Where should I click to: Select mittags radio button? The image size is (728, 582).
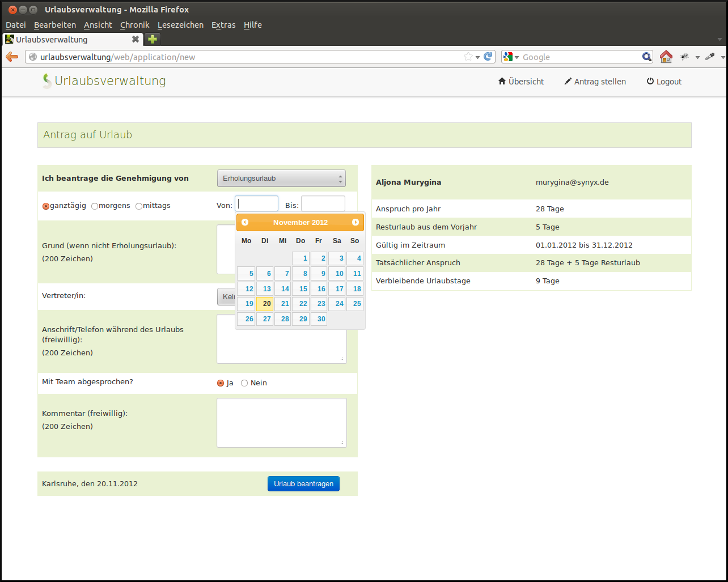tap(139, 206)
